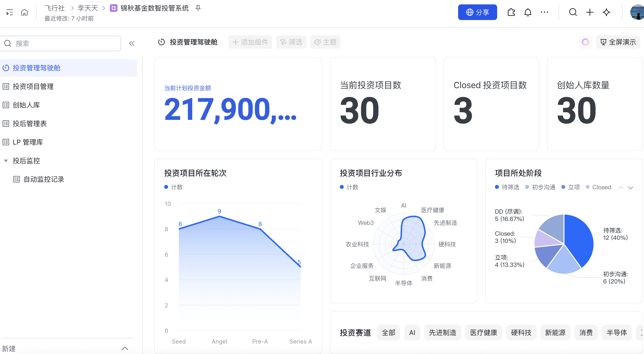Click the plus create icon in header
644x354 pixels.
pyautogui.click(x=590, y=12)
